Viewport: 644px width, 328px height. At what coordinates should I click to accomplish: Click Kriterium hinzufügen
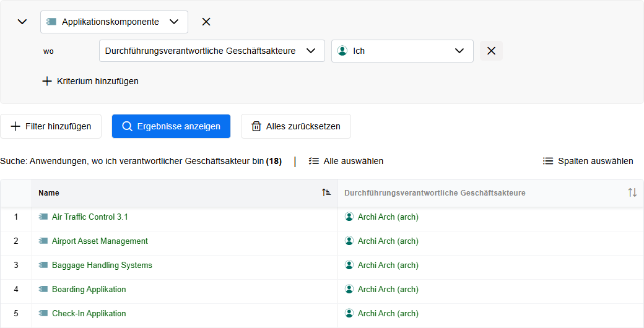click(x=90, y=81)
